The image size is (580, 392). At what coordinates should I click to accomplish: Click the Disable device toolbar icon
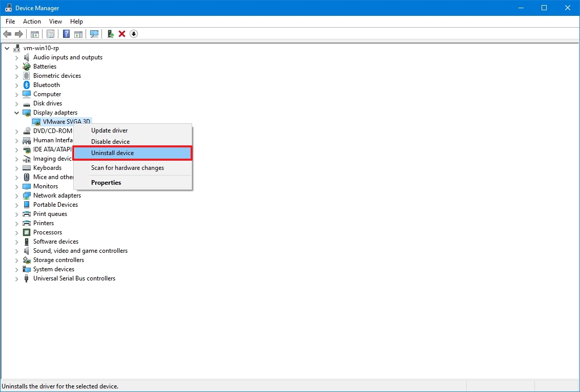[x=133, y=34]
